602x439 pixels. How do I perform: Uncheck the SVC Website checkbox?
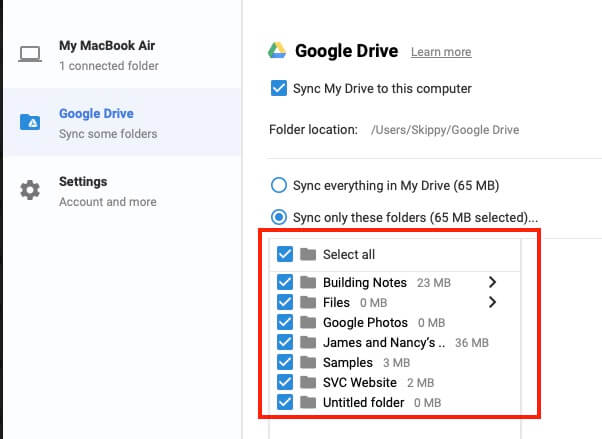285,382
